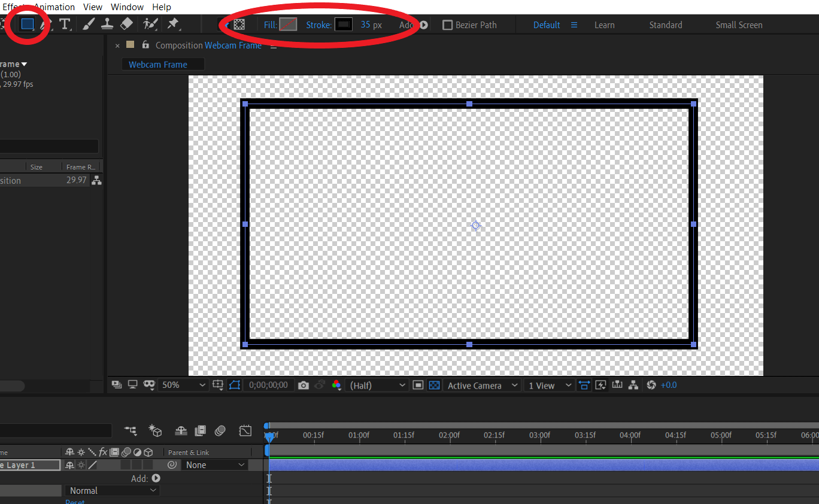Open the resolution dropdown set to Half
Screen dimensions: 819x504
pos(377,385)
